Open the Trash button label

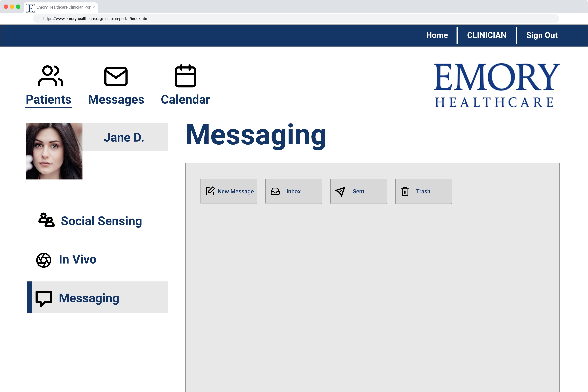point(423,191)
